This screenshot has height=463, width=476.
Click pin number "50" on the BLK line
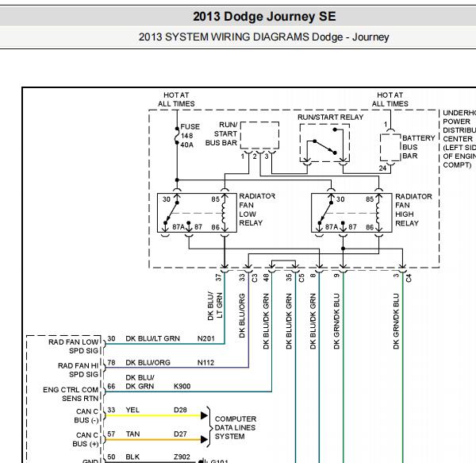tap(111, 457)
